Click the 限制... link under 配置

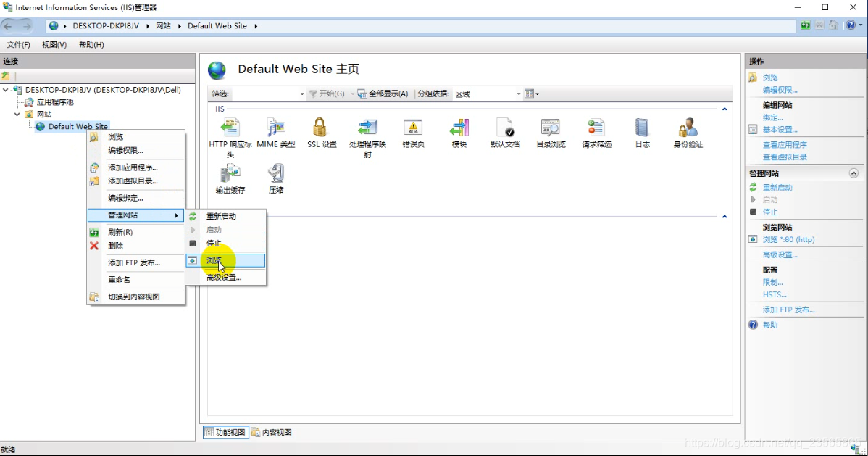click(773, 283)
